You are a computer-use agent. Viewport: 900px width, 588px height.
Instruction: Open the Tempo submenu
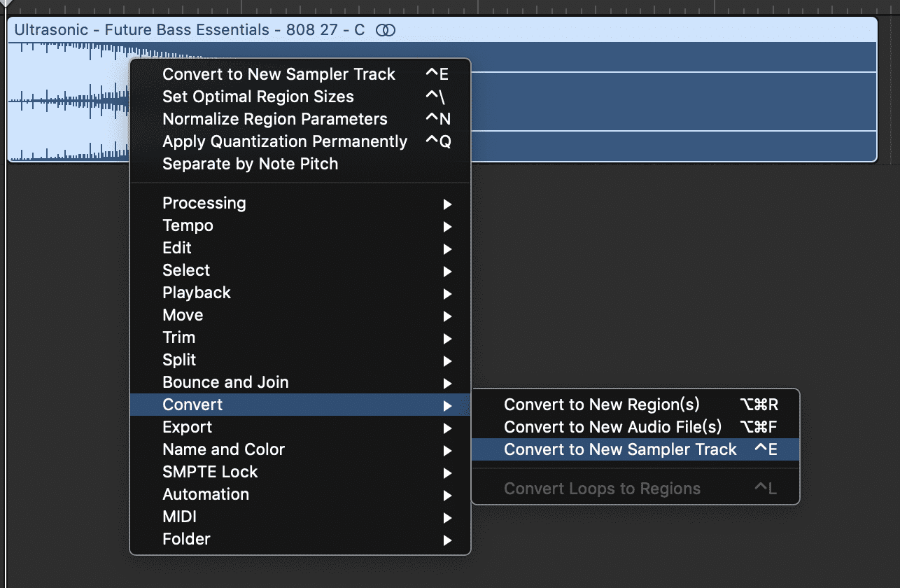click(x=188, y=225)
